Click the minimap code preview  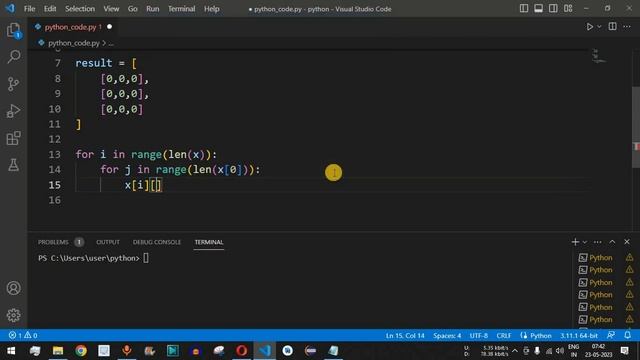point(598,57)
